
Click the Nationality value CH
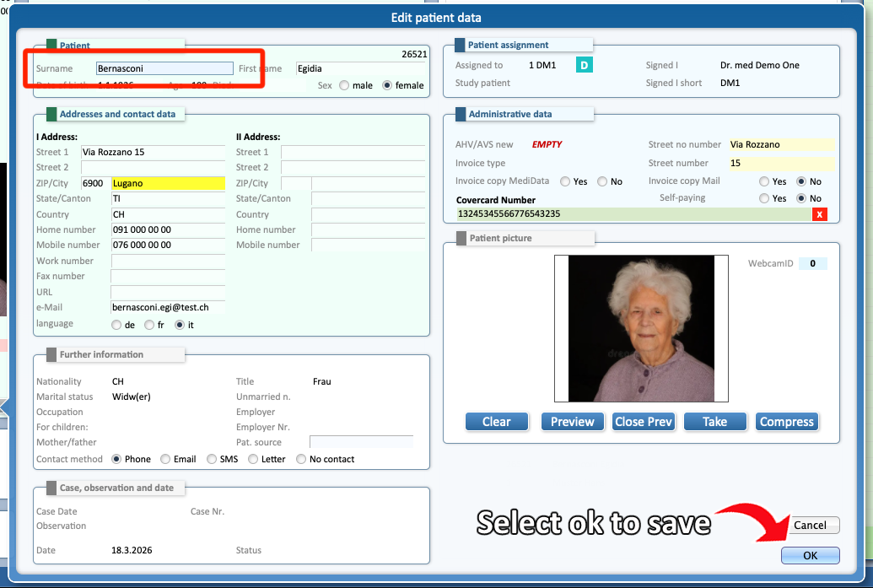click(x=118, y=381)
